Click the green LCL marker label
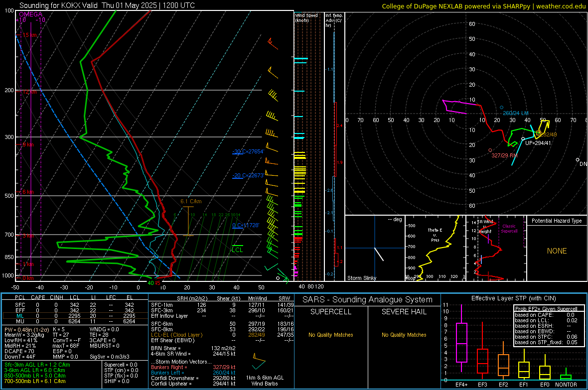 click(237, 250)
